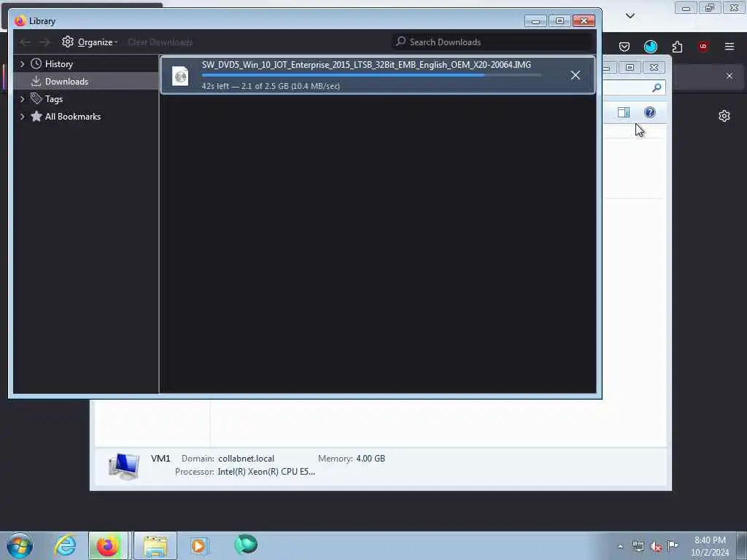Viewport: 747px width, 560px height.
Task: Maximize the Library window
Action: tap(560, 21)
